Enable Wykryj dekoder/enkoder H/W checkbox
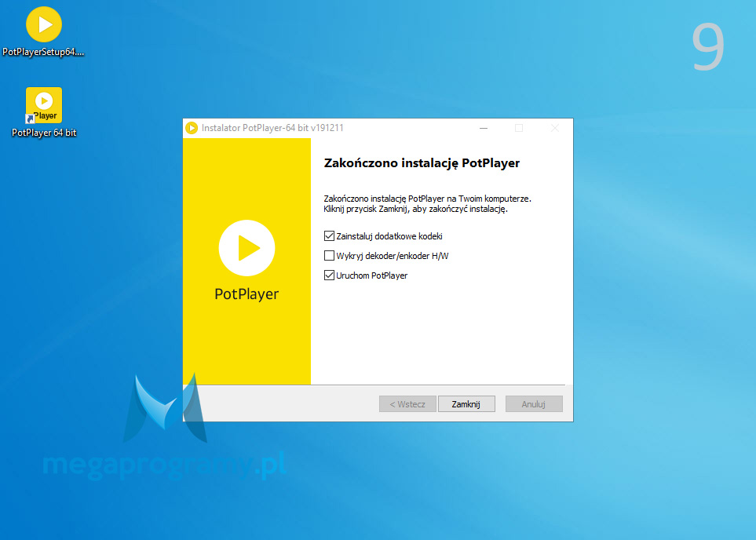756x540 pixels. (x=329, y=256)
